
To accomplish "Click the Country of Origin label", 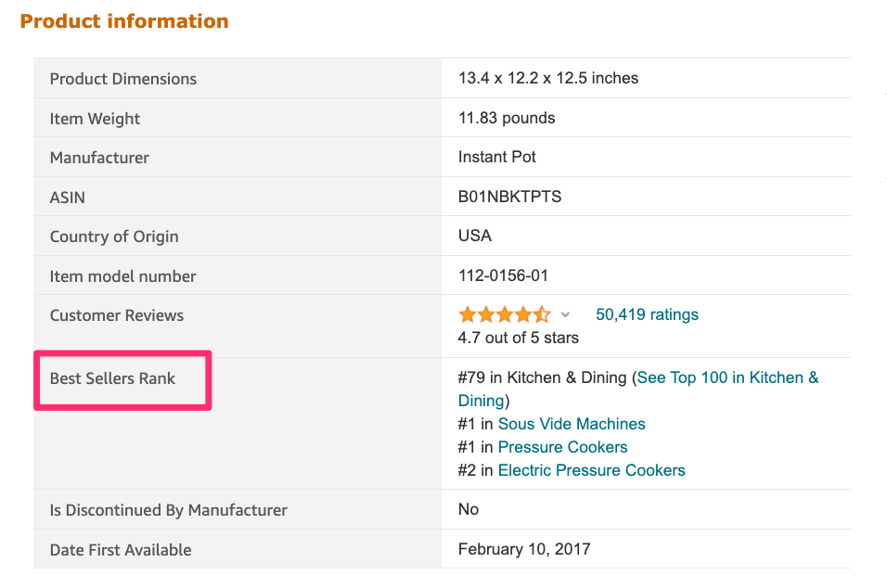I will tap(113, 236).
